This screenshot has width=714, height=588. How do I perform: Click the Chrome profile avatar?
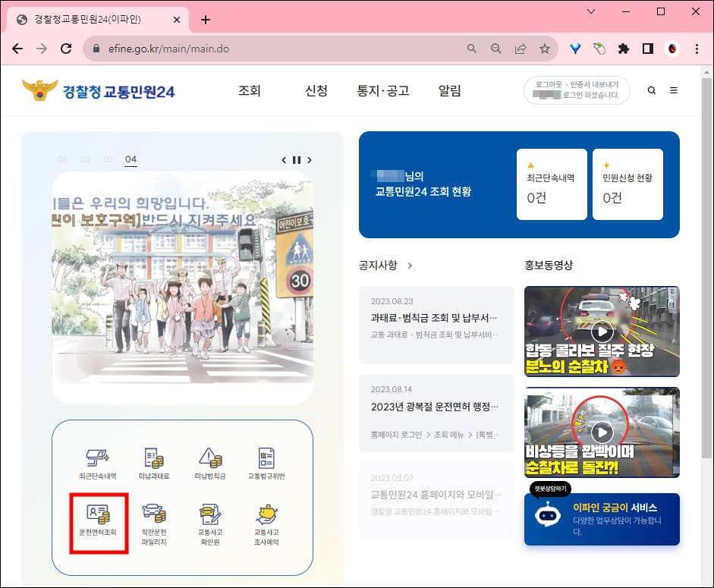click(672, 49)
